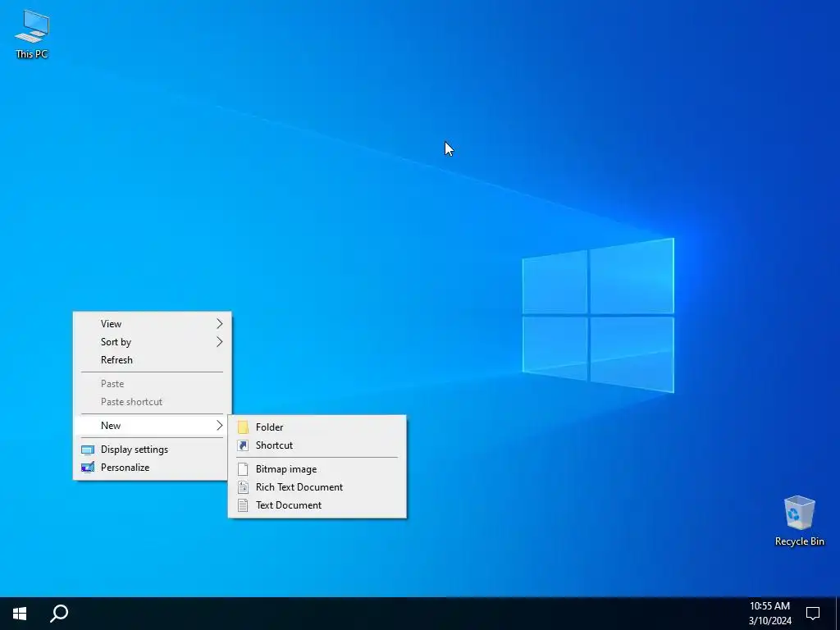Open Display settings from context menu
Viewport: 840px width, 630px height.
(x=152, y=450)
